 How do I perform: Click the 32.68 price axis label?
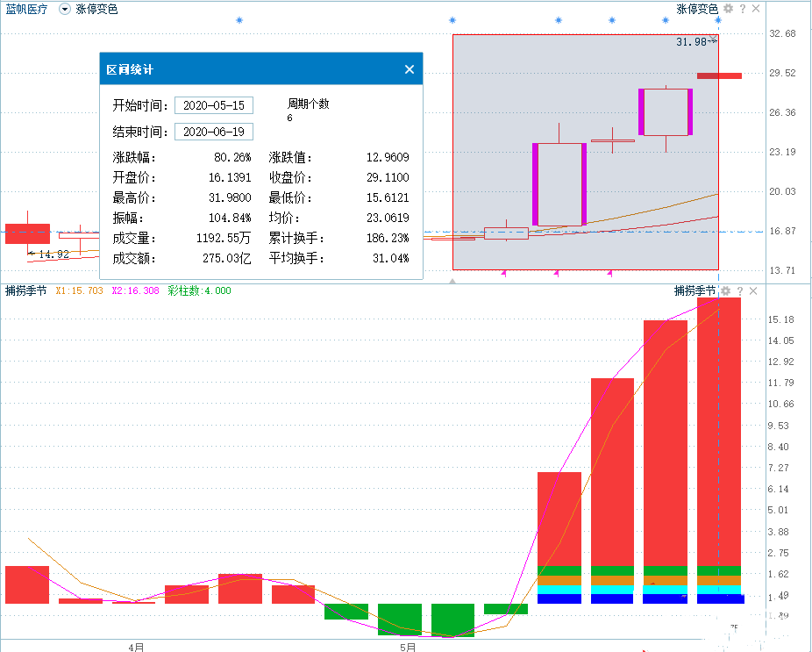[782, 33]
